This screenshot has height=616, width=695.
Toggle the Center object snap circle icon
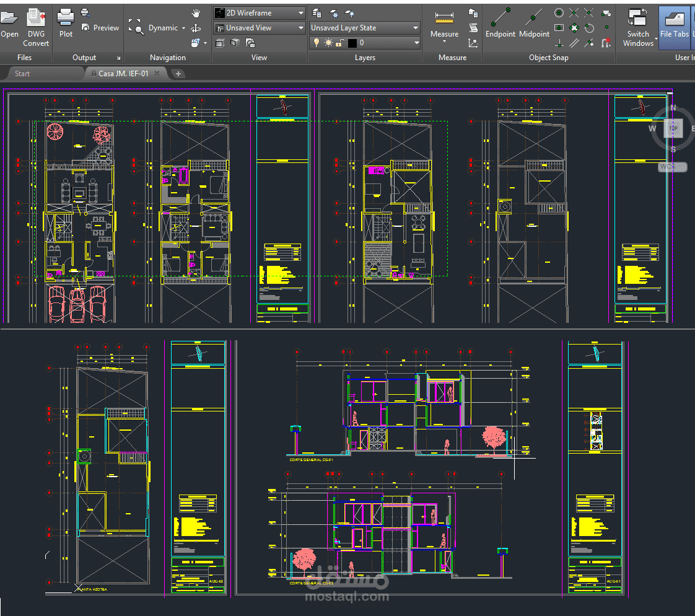559,13
